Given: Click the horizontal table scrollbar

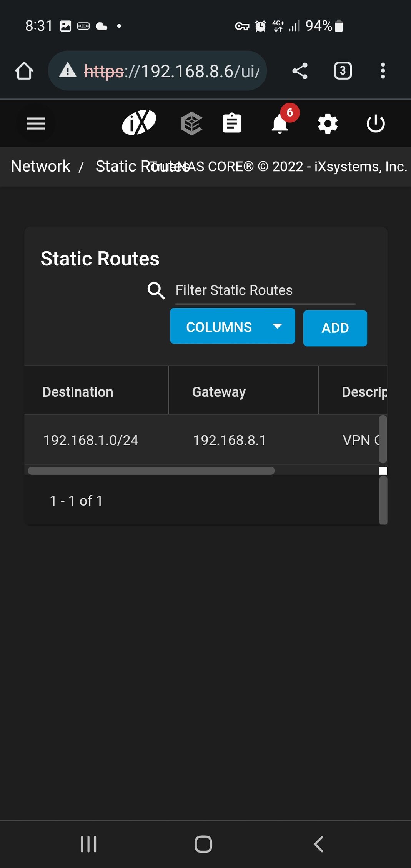Looking at the screenshot, I should (x=151, y=471).
